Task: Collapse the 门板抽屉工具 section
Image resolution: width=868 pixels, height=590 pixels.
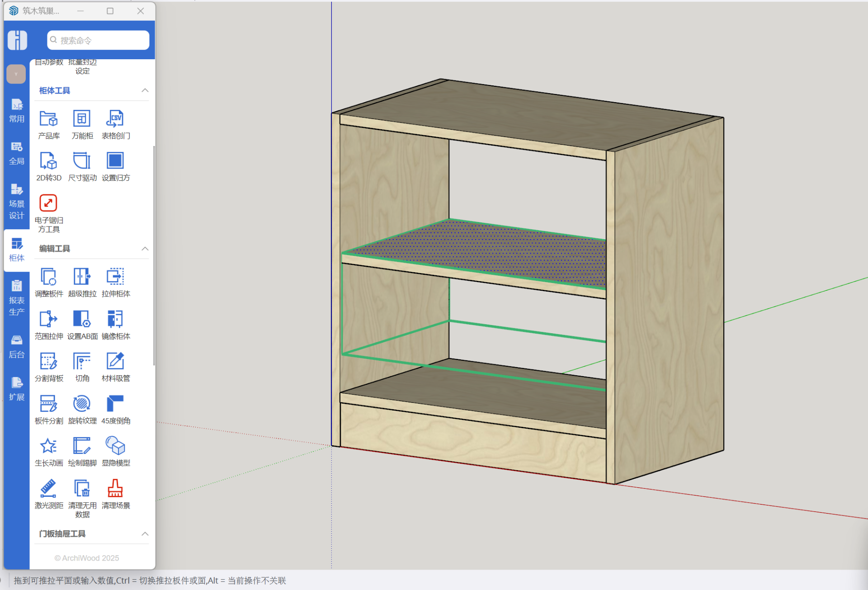Action: tap(145, 534)
